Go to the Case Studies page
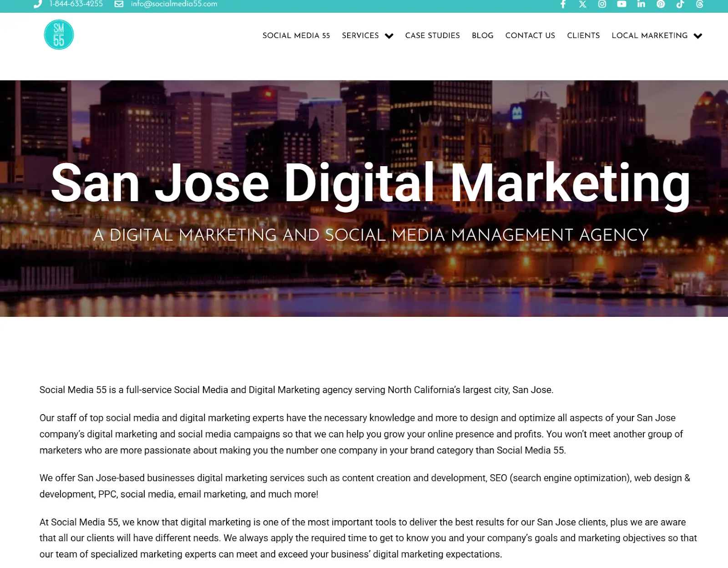This screenshot has width=728, height=568. (433, 35)
